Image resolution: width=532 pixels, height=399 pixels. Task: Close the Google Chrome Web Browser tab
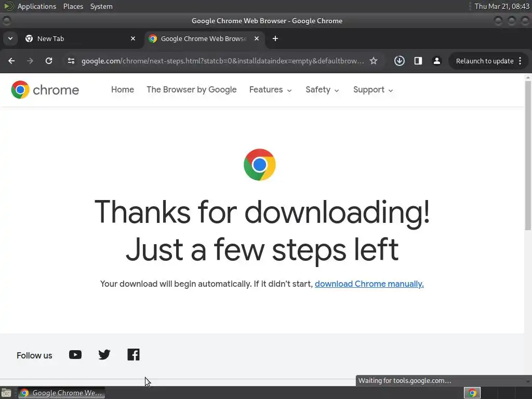tap(257, 38)
